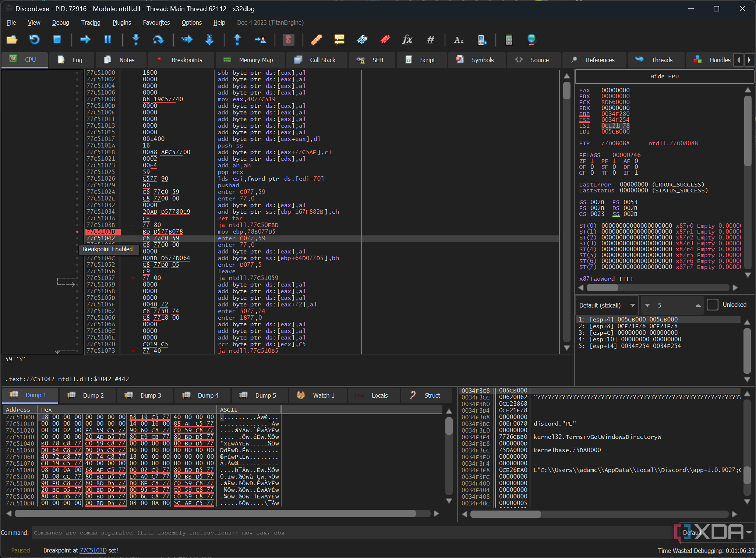The height and width of the screenshot is (558, 756).
Task: Open the Debug menu
Action: 60,22
